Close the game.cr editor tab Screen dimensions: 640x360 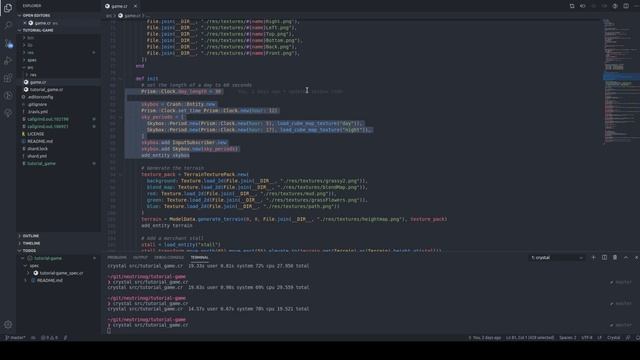click(x=136, y=6)
